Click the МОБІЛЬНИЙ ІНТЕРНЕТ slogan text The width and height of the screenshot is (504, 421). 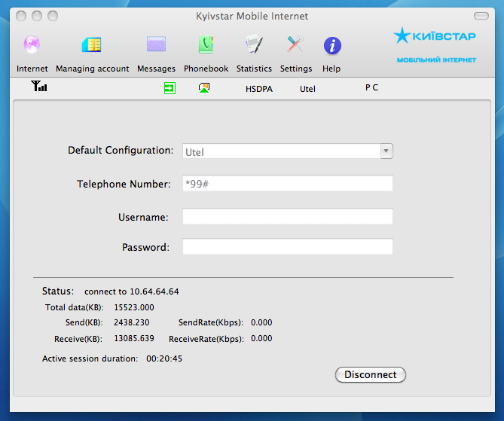coord(436,60)
